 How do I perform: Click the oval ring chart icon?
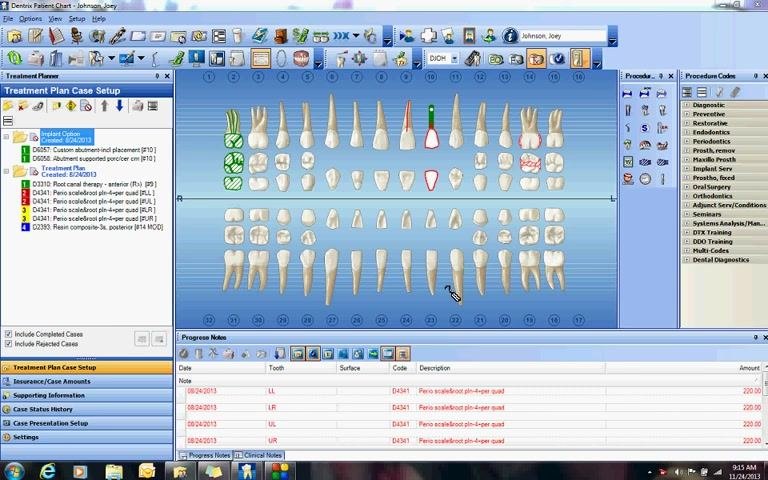(281, 58)
